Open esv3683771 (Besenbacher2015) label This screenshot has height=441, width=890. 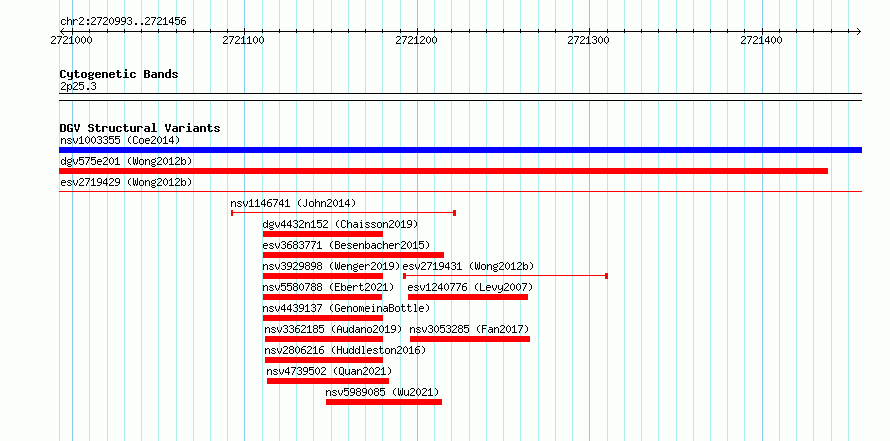pos(346,245)
